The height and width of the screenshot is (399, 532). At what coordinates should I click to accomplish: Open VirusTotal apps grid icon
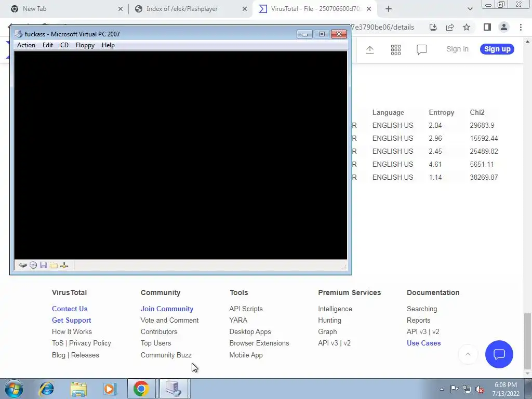[x=395, y=49]
